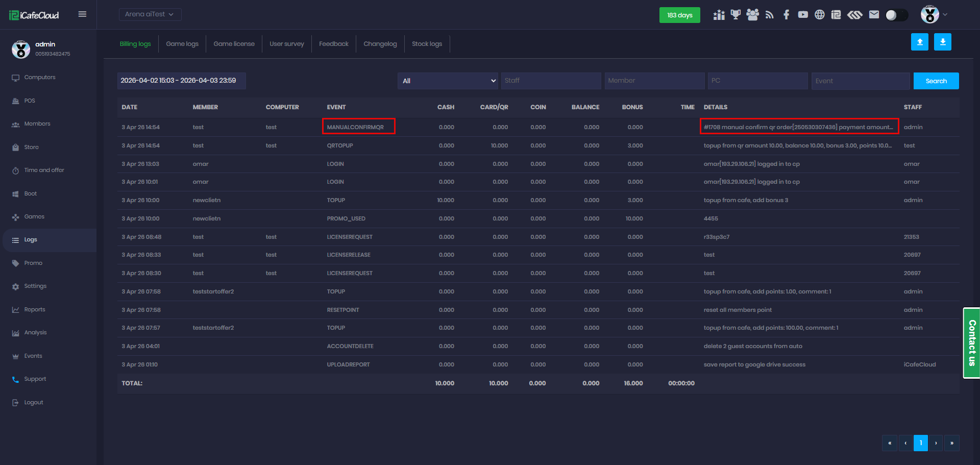Open the All event type dropdown
The height and width of the screenshot is (465, 980).
[x=448, y=81]
